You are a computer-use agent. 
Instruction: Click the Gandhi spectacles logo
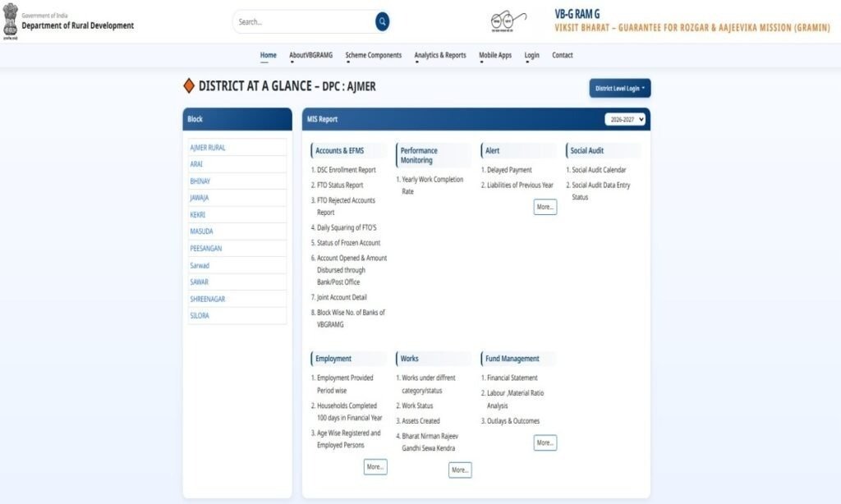point(508,21)
